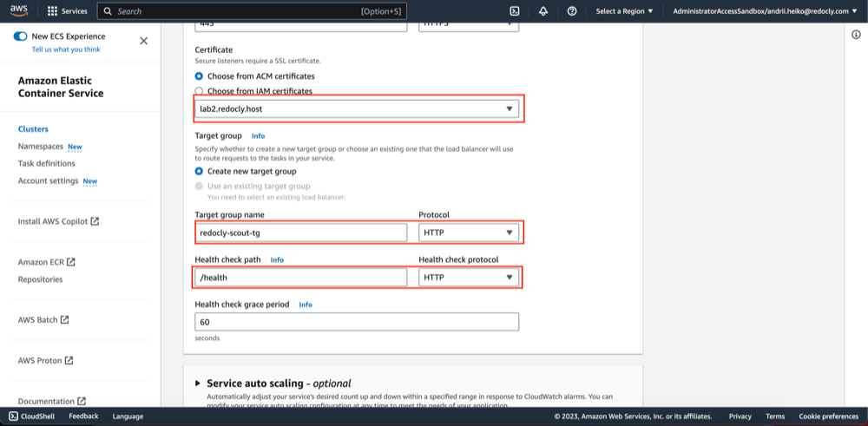The height and width of the screenshot is (426, 868).
Task: Open the Select a Region dropdown
Action: 624,11
